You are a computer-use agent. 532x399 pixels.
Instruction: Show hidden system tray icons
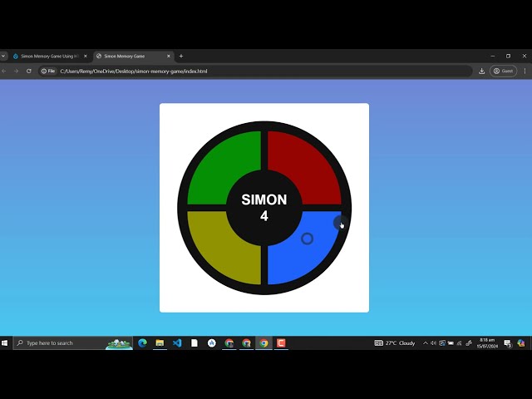tap(425, 343)
